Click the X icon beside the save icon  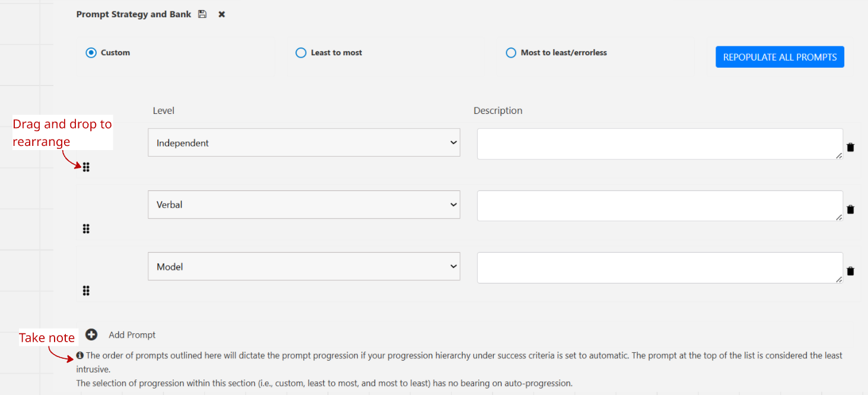pyautogui.click(x=221, y=14)
